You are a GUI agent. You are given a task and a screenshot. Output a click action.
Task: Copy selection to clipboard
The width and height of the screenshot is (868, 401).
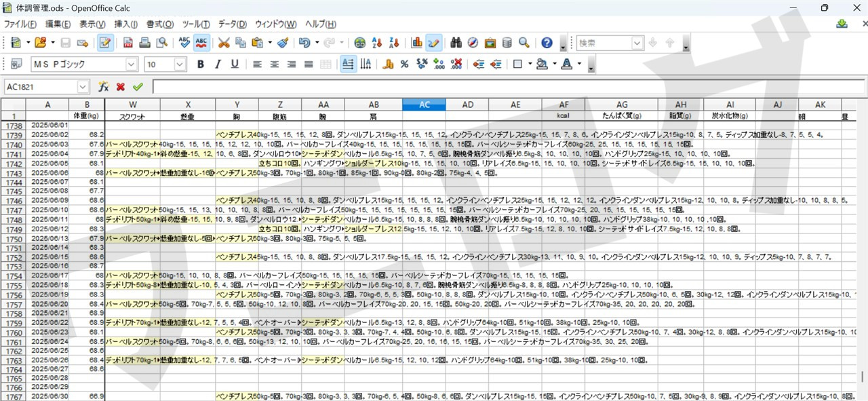pos(241,43)
